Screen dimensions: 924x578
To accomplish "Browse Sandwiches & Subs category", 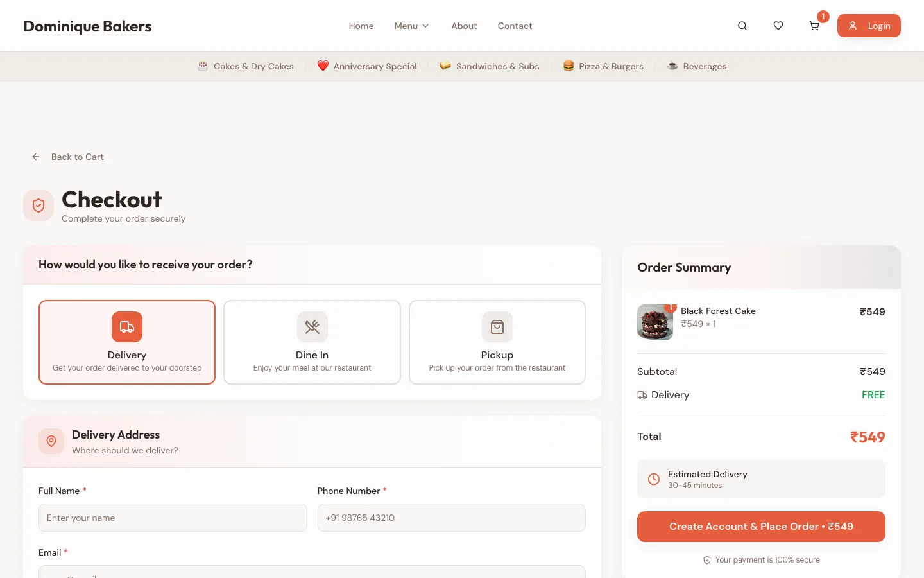I will pyautogui.click(x=490, y=66).
